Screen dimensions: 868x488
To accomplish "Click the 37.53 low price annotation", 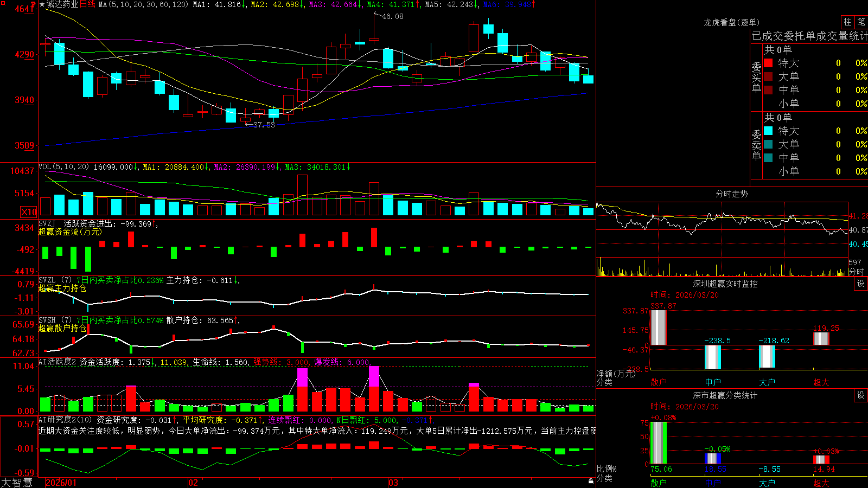I will (x=264, y=125).
